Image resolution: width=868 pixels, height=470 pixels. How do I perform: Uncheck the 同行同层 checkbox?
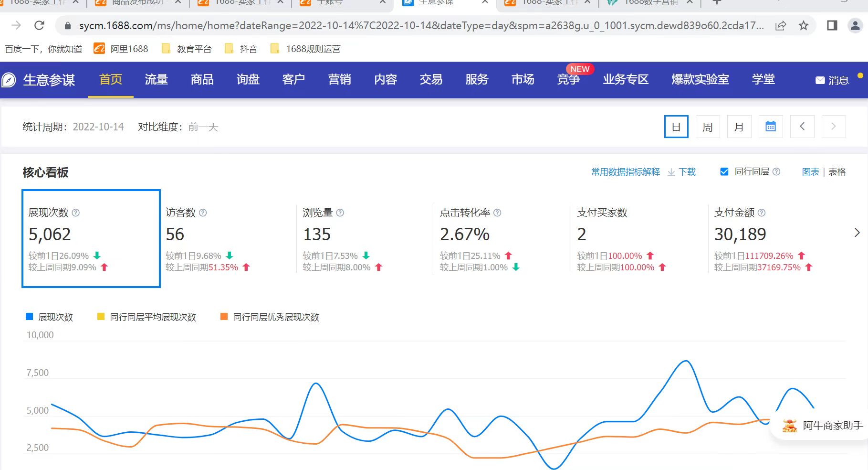click(724, 171)
